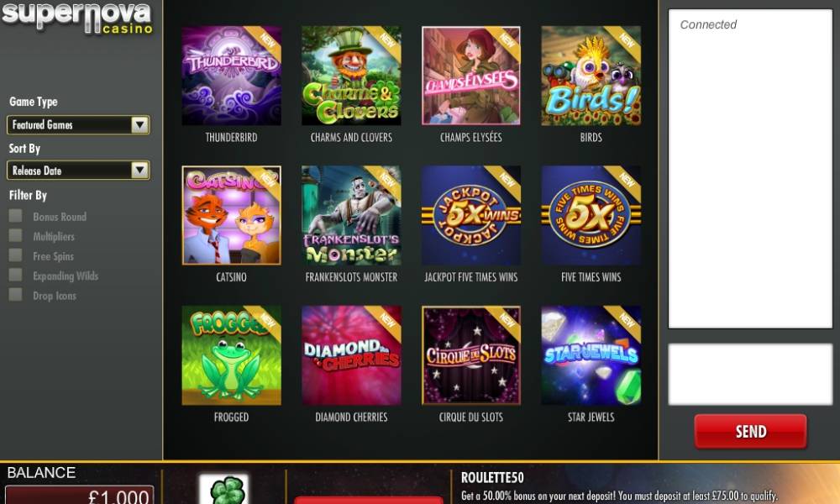Open the Catsino game tile
The height and width of the screenshot is (504, 840).
coord(232,215)
